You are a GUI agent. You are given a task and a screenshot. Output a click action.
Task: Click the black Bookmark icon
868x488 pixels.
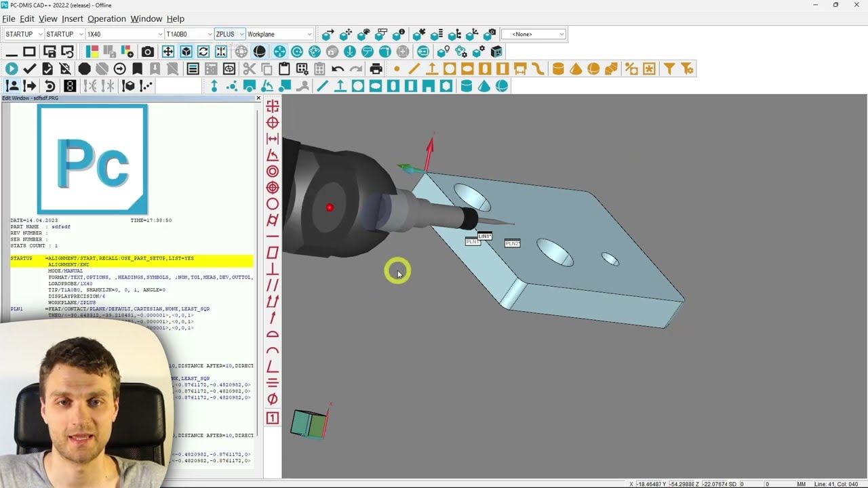(138, 68)
